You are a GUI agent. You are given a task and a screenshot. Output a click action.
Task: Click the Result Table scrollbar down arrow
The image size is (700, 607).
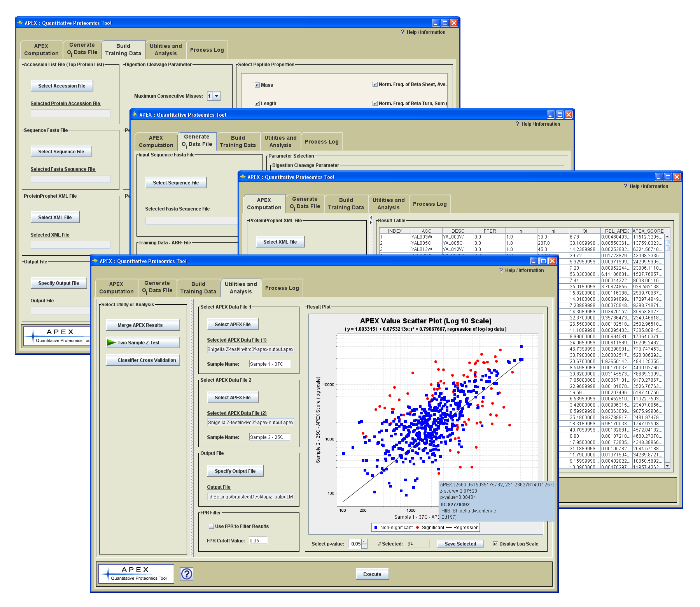[667, 465]
